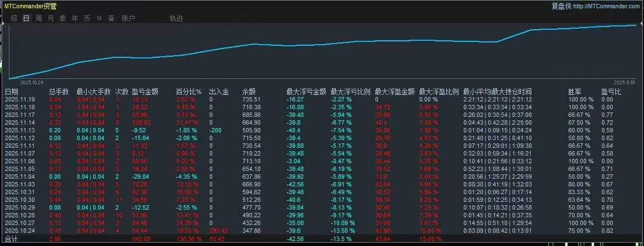This screenshot has width=644, height=246.
Task: Click profit-loss ratio 0.82
Action: click(608, 231)
